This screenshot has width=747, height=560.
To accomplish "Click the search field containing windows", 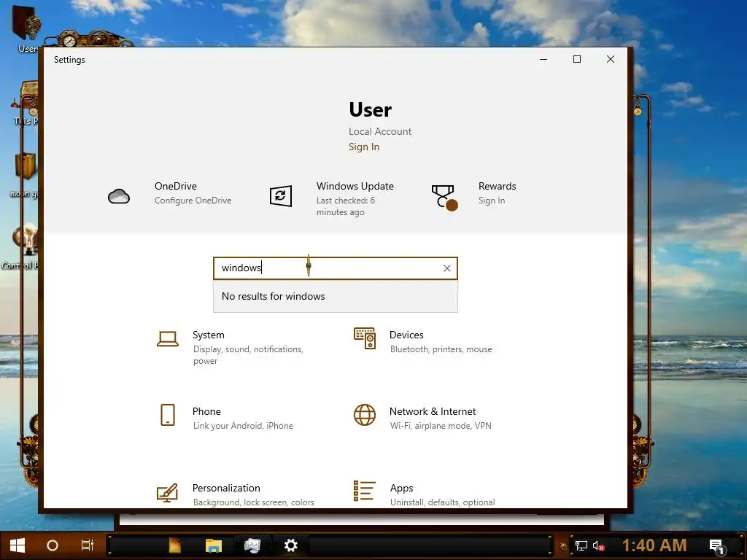I will tap(336, 268).
